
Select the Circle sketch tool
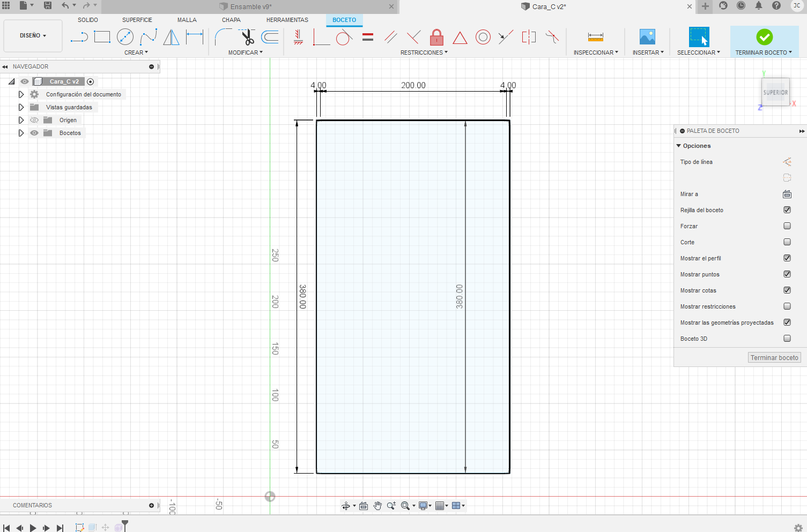125,37
